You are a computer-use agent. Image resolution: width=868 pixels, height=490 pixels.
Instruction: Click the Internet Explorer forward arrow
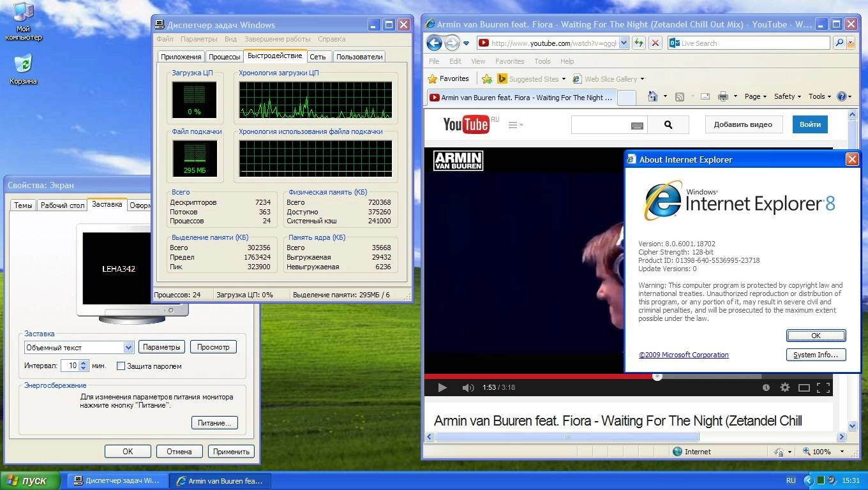pos(452,43)
